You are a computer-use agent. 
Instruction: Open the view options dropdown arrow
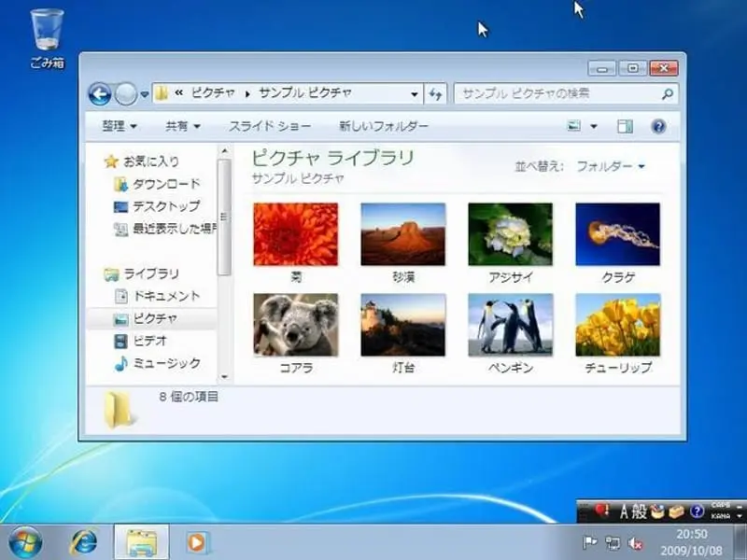pos(594,127)
